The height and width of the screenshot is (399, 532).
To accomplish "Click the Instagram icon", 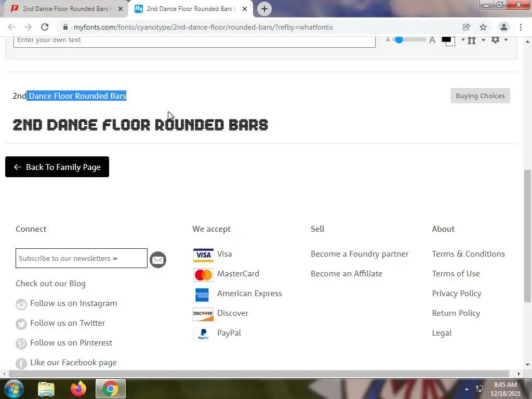I will [21, 304].
